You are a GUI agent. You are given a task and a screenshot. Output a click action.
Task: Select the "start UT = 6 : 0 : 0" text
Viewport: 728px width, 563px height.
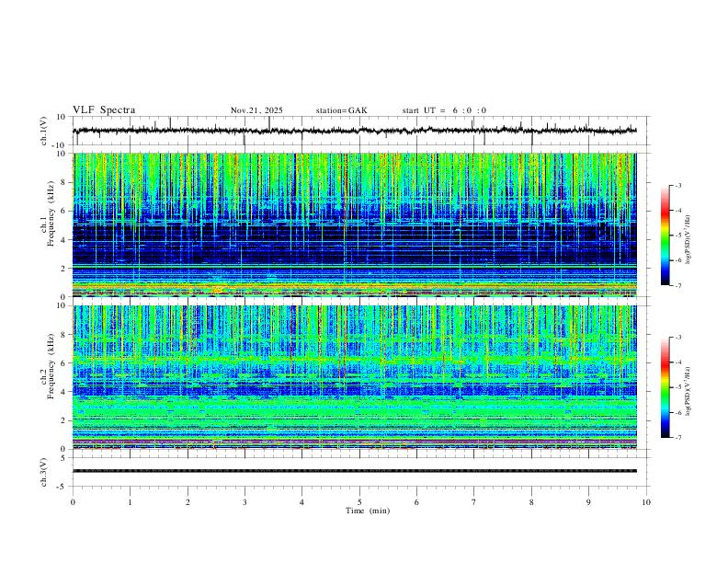click(444, 110)
